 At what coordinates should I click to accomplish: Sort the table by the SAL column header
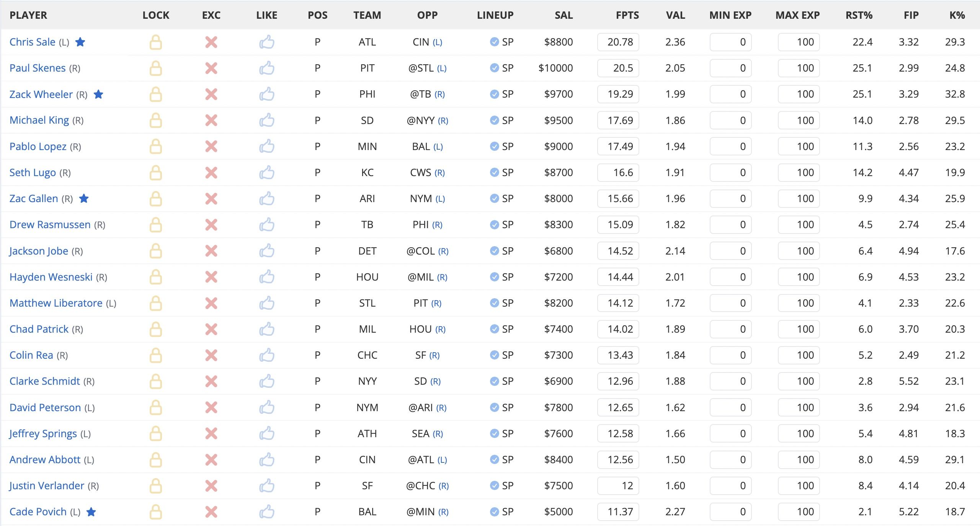563,15
